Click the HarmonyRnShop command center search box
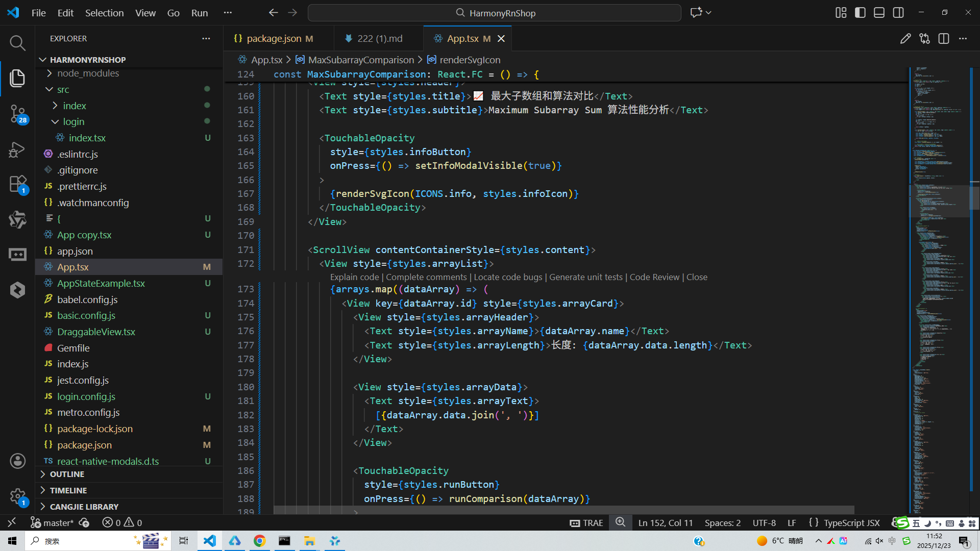This screenshot has height=551, width=980. pyautogui.click(x=494, y=13)
